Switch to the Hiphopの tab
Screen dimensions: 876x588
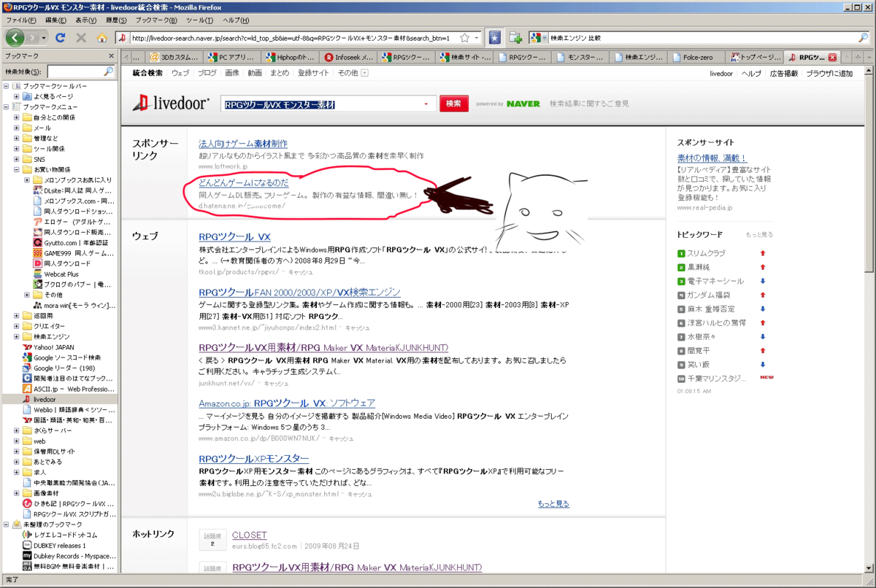[x=291, y=57]
